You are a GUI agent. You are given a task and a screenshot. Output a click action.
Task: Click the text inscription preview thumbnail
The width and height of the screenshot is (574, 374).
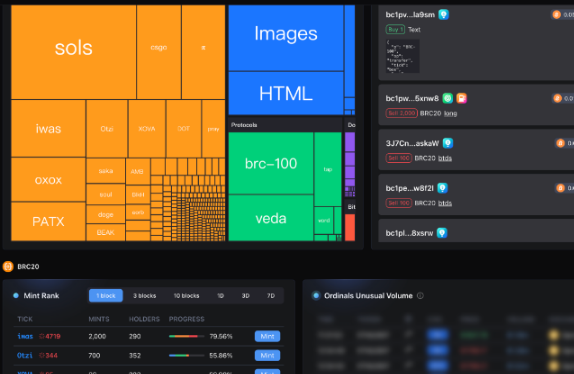tap(403, 56)
